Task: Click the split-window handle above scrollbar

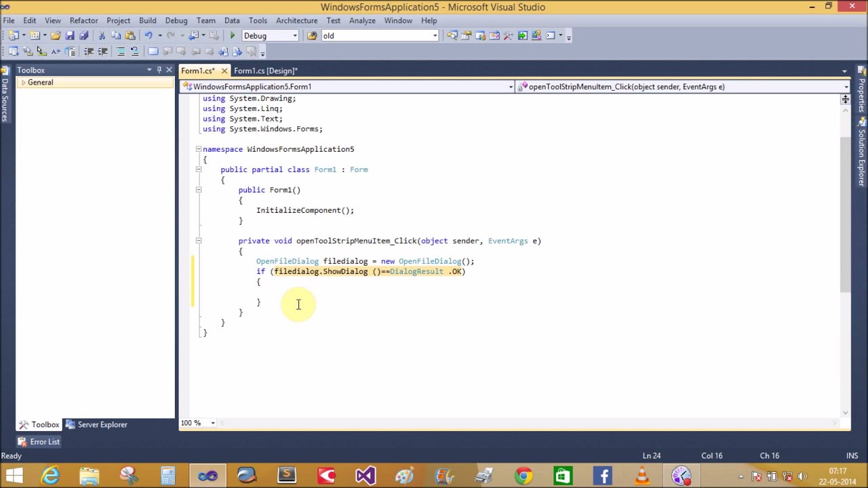Action: (845, 100)
